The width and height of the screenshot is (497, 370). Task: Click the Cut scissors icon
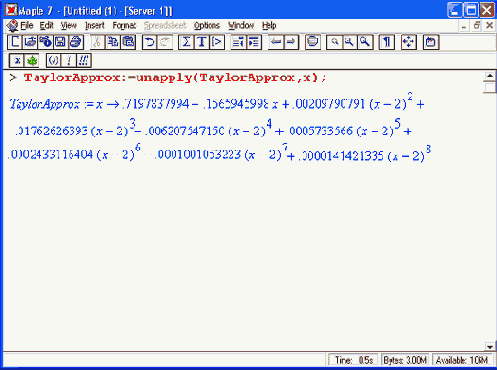(x=97, y=42)
